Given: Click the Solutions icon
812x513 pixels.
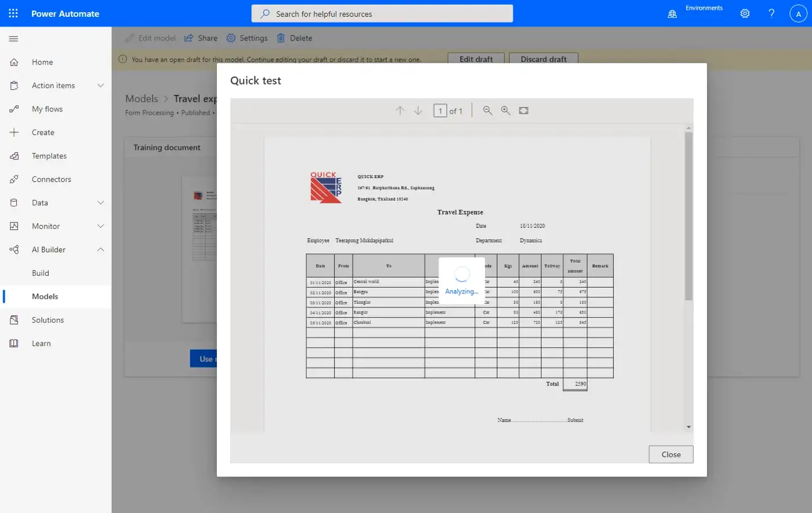Looking at the screenshot, I should click(x=14, y=320).
